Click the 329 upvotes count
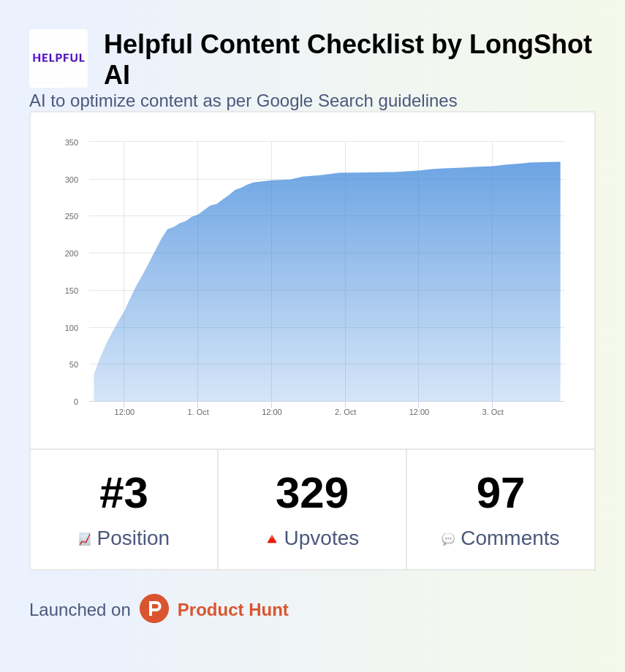The width and height of the screenshot is (625, 672). pos(312,493)
